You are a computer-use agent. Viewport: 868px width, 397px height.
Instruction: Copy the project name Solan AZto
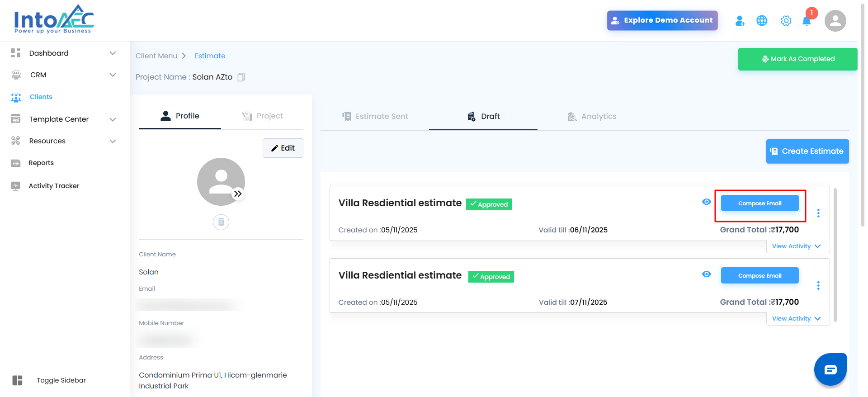coord(241,77)
